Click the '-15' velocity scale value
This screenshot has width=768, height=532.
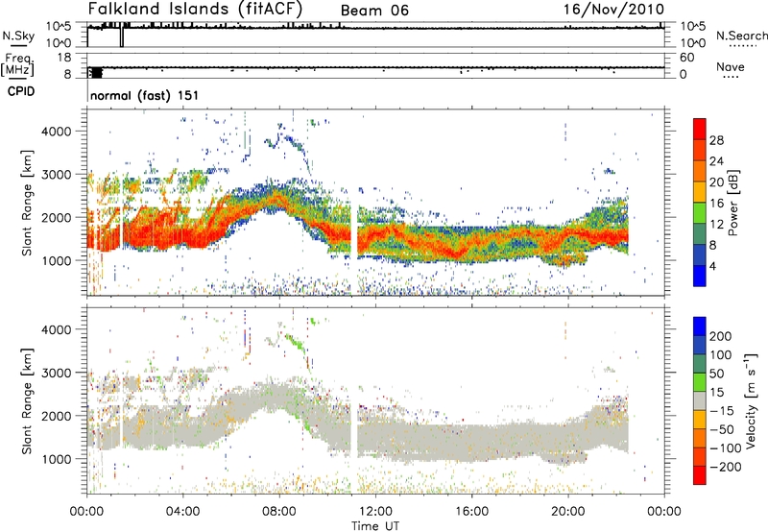point(722,410)
